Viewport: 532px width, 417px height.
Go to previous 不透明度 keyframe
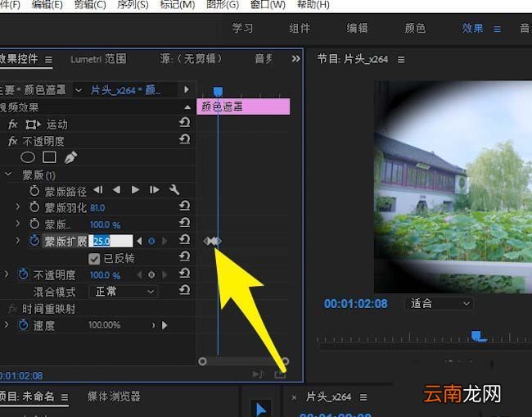139,274
